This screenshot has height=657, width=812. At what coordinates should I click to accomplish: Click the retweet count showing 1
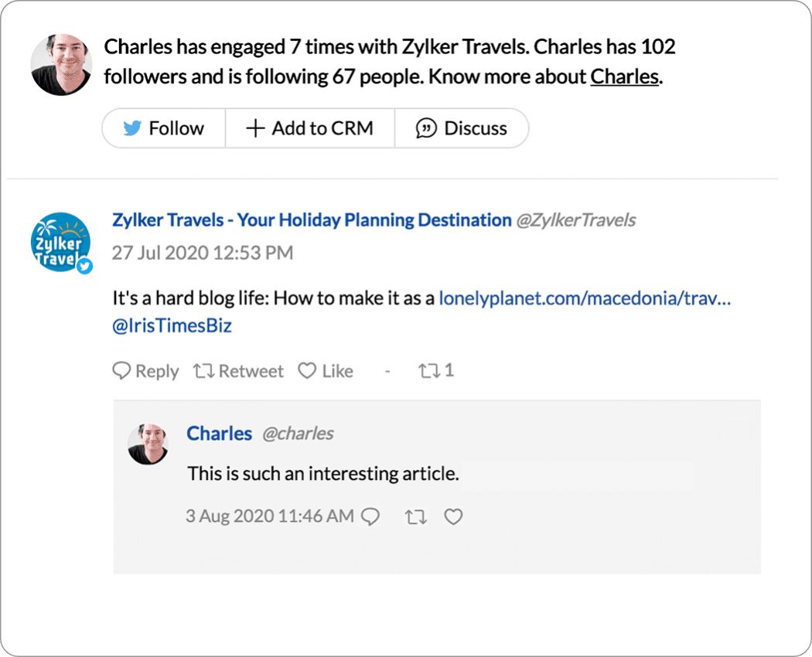(436, 371)
